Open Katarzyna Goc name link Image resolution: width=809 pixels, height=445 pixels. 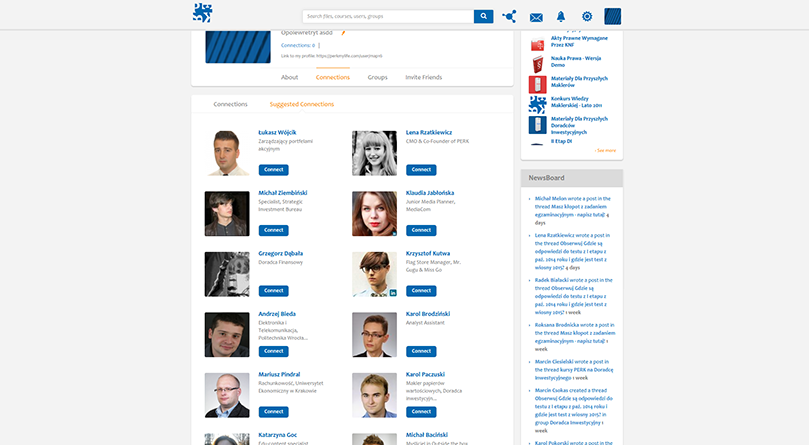(278, 435)
